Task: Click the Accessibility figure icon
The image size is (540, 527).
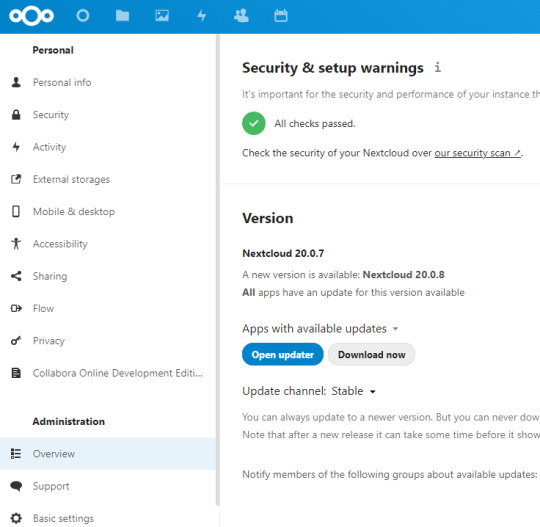Action: tap(16, 244)
